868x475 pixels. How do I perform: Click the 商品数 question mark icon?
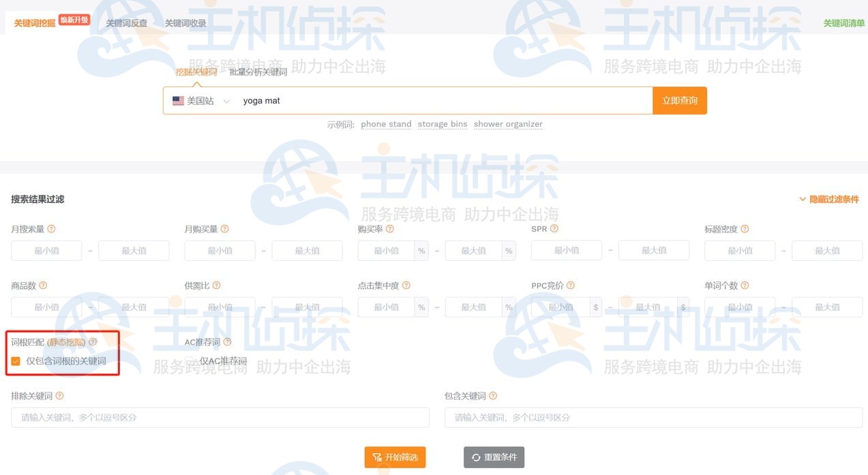coord(42,286)
